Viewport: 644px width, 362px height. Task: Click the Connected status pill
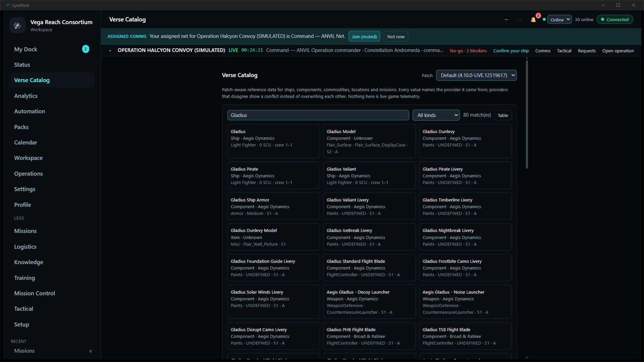tap(615, 20)
